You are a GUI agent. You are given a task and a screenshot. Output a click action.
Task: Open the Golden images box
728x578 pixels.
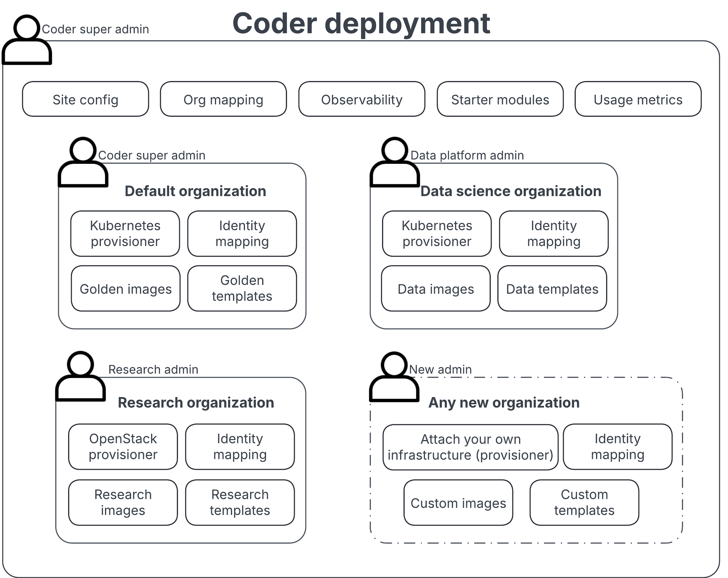point(126,289)
